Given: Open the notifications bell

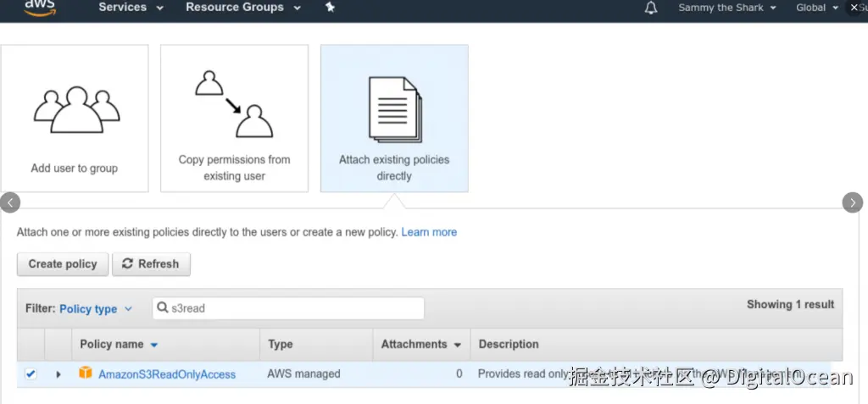Looking at the screenshot, I should (x=651, y=8).
